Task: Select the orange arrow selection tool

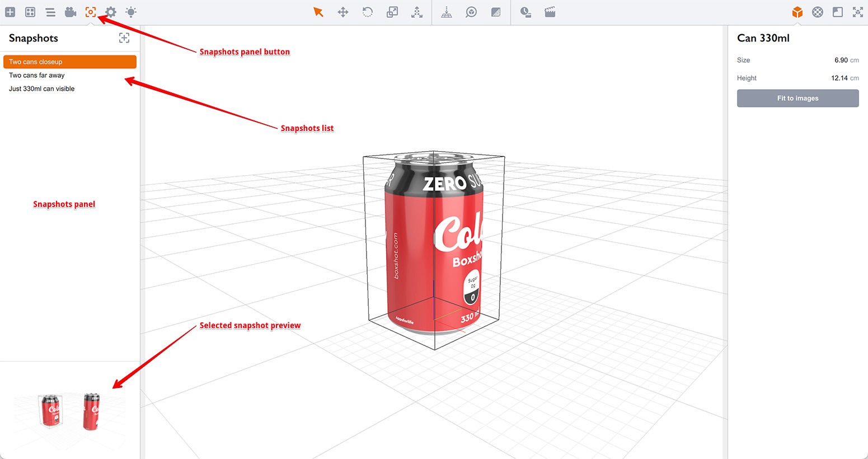Action: [x=318, y=12]
